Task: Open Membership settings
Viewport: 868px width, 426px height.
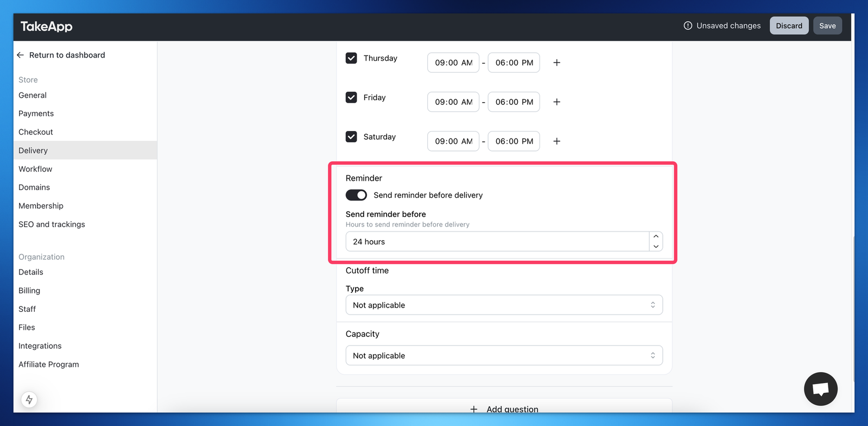Action: pyautogui.click(x=41, y=206)
